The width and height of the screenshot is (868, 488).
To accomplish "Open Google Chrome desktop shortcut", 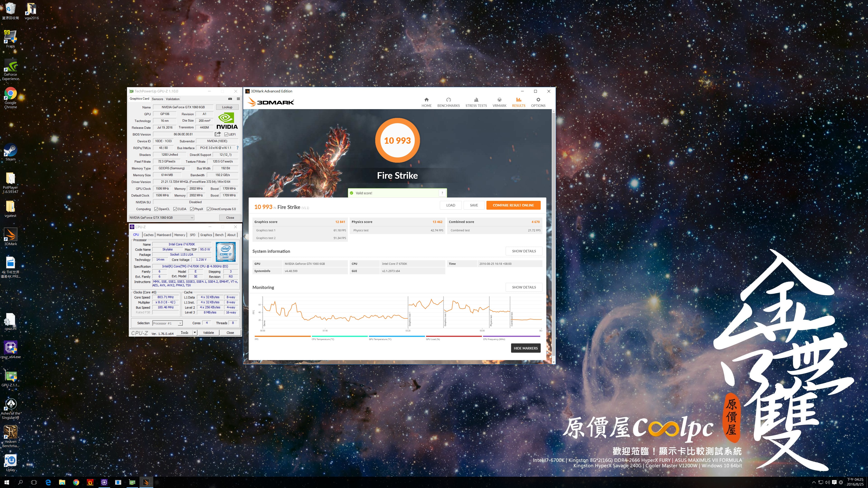I will click(x=10, y=98).
